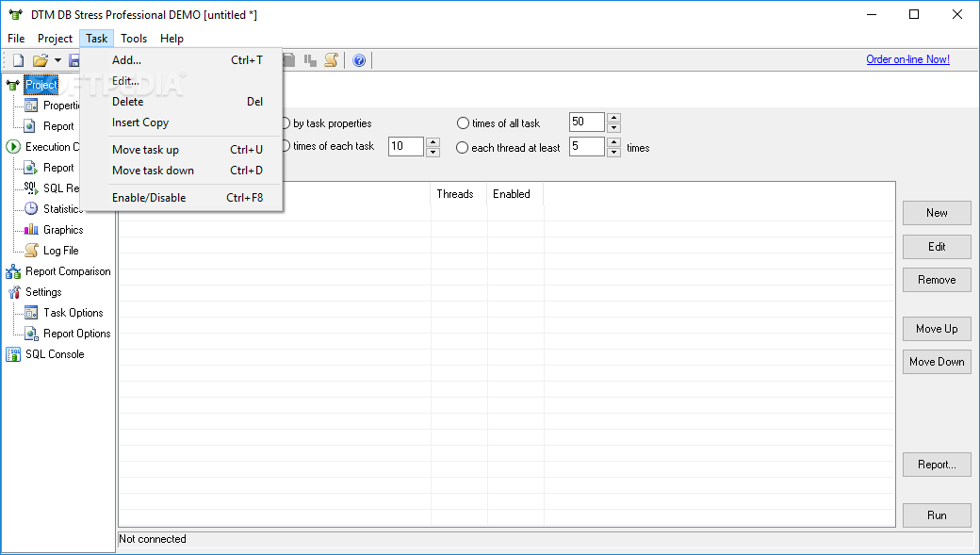Click the Statistics clock icon
Image resolution: width=980 pixels, height=555 pixels.
[30, 209]
